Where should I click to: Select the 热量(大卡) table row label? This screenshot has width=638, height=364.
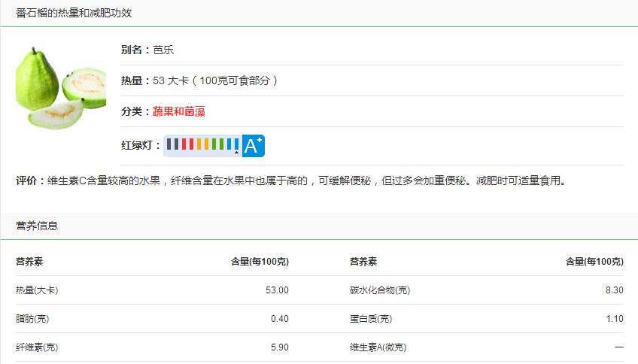(37, 290)
